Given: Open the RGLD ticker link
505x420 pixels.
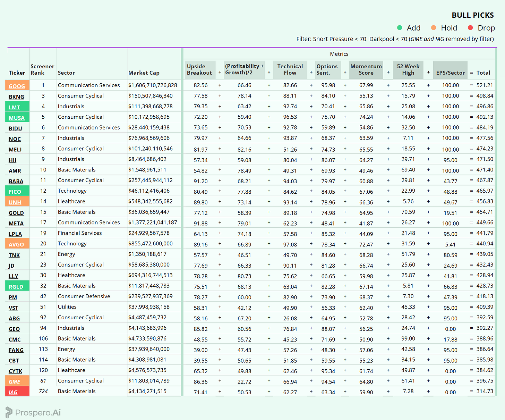Looking at the screenshot, I should 16,287.
